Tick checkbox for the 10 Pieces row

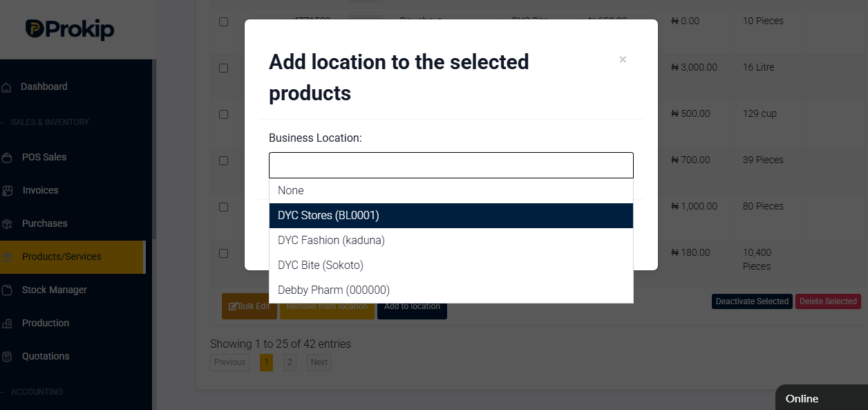click(223, 21)
